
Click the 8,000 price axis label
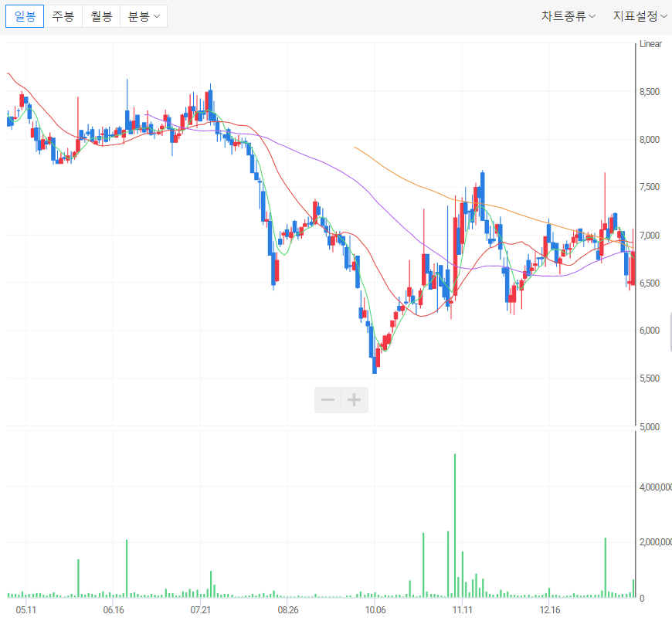650,140
